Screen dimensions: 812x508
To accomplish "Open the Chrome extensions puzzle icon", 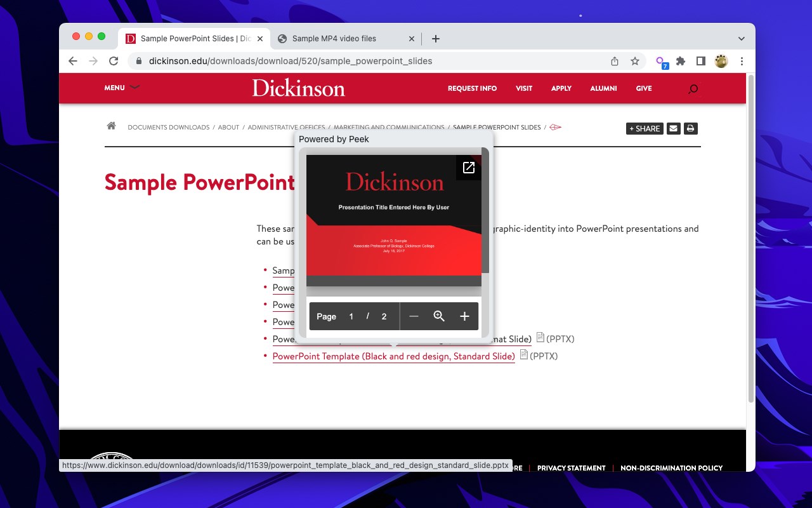I will tap(681, 61).
